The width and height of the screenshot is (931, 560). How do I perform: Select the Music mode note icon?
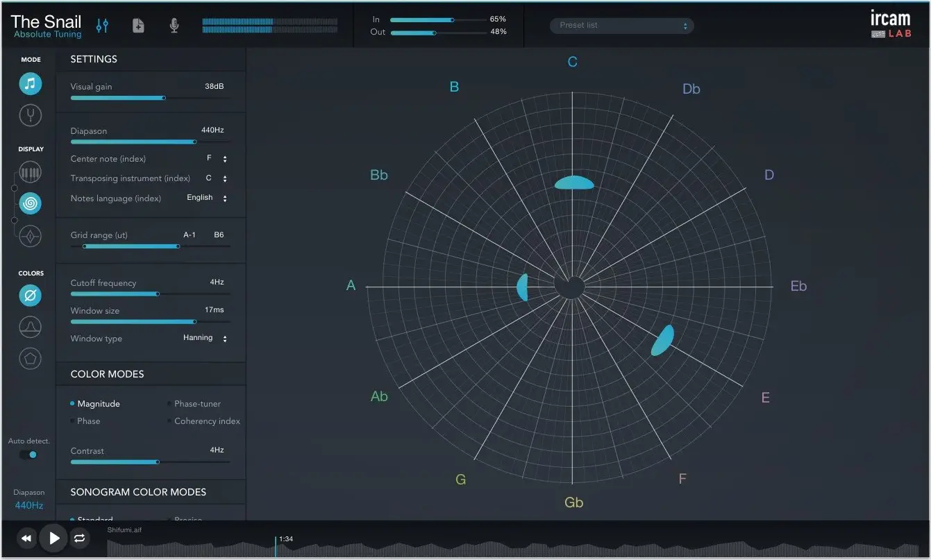[31, 84]
